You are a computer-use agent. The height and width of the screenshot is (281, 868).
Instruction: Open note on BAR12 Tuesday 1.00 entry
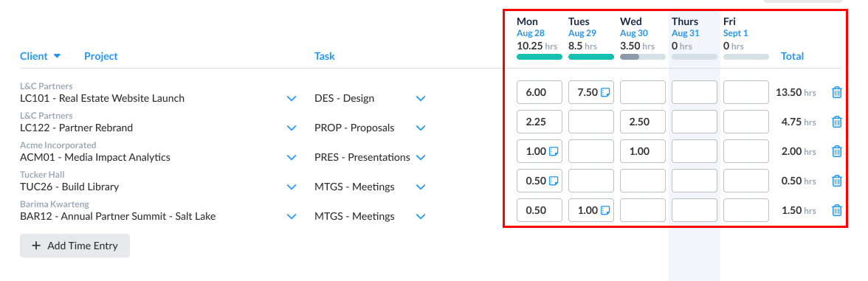(605, 210)
